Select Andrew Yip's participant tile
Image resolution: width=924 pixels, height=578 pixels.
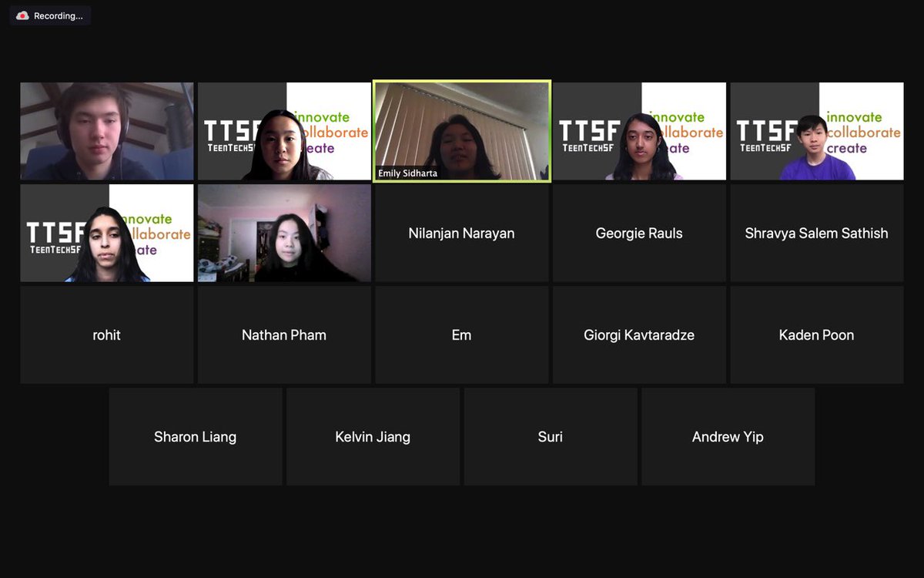pos(728,436)
